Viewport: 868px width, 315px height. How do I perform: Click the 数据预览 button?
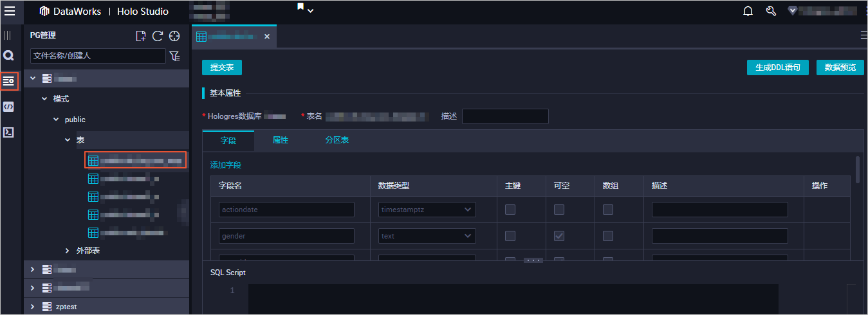point(840,67)
